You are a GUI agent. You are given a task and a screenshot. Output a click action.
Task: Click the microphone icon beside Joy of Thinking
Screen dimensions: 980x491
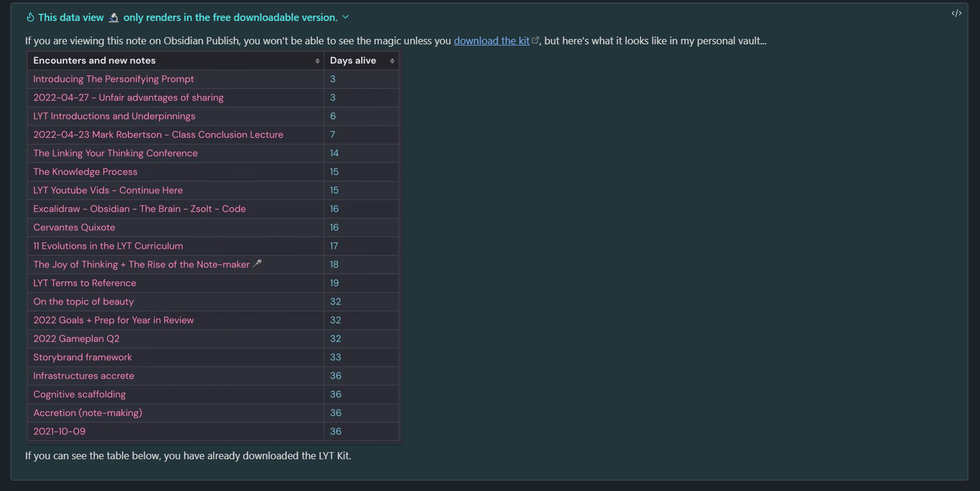[257, 264]
